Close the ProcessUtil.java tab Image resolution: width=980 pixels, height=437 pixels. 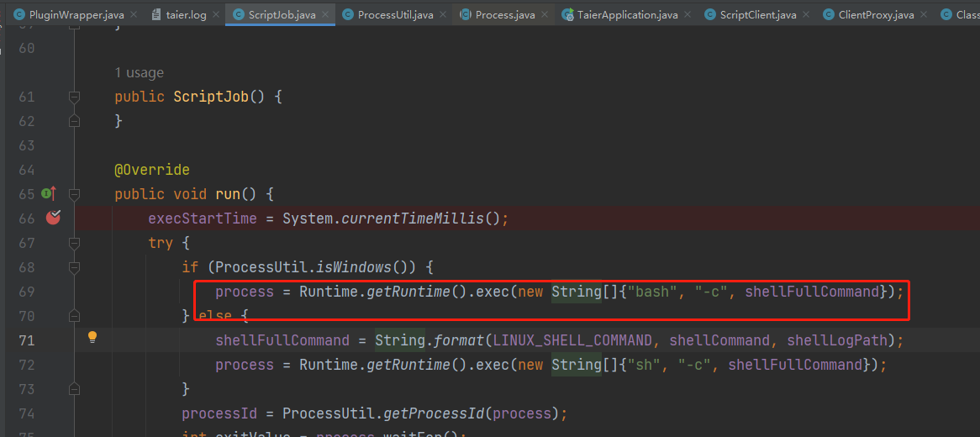coord(443,15)
